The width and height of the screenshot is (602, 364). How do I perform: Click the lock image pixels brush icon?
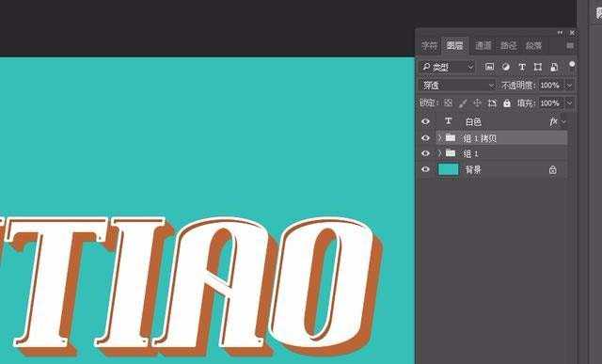pyautogui.click(x=463, y=103)
